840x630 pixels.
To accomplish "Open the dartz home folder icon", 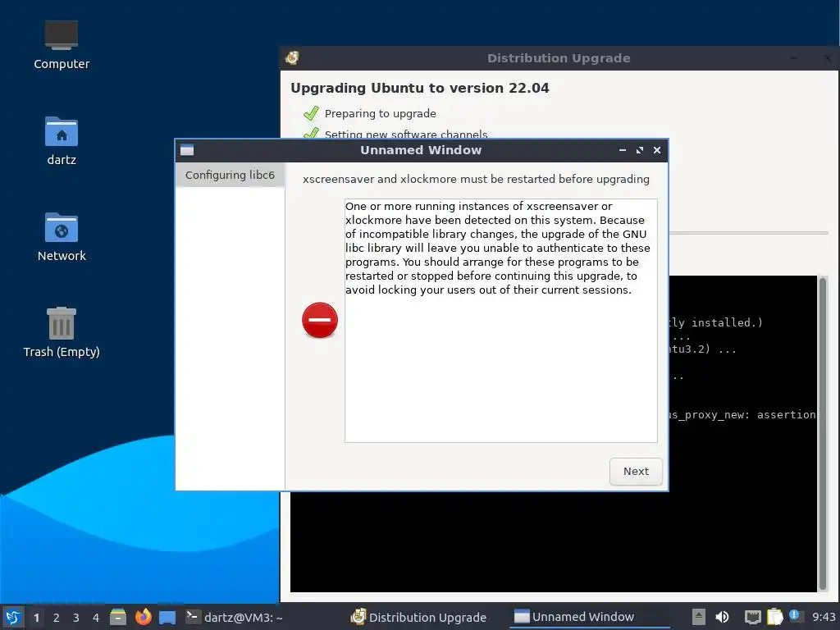I will [62, 141].
